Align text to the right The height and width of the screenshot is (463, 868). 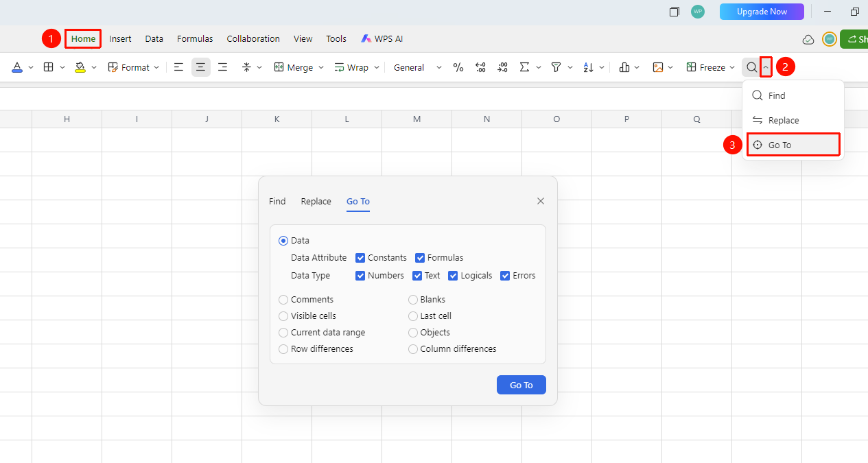tap(222, 67)
